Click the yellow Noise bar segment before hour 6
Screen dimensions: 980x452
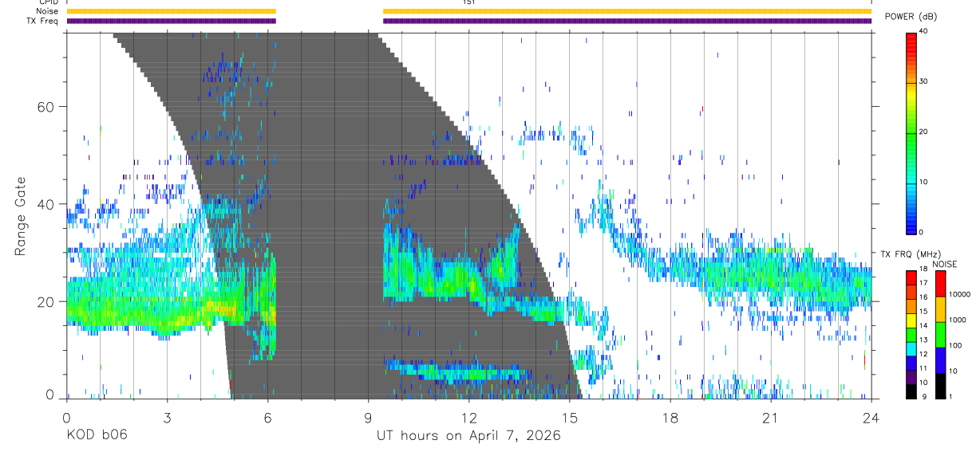point(171,11)
